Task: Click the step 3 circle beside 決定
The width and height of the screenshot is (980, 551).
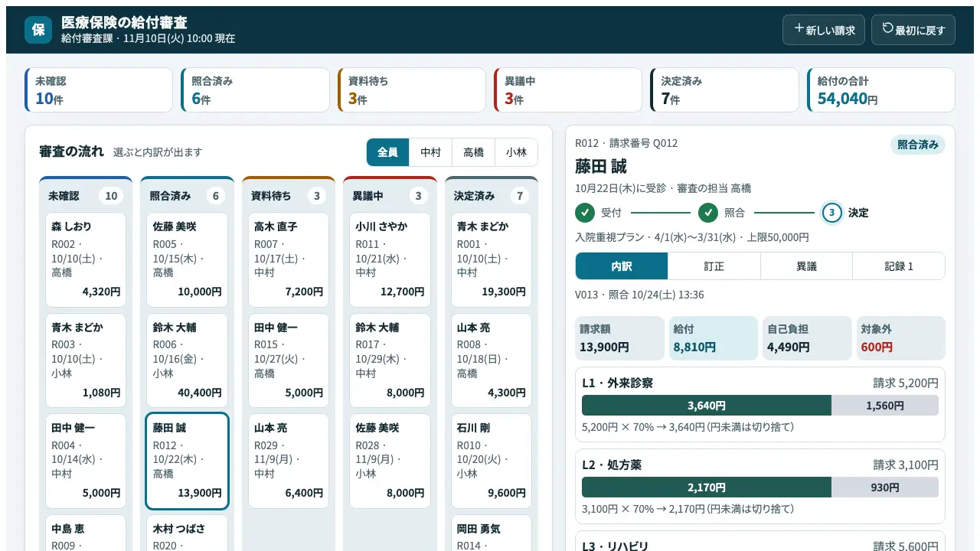Action: (832, 213)
